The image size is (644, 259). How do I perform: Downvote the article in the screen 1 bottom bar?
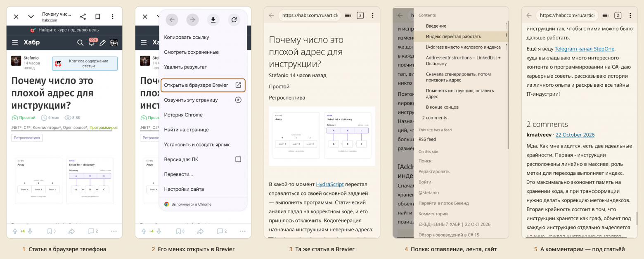point(30,231)
